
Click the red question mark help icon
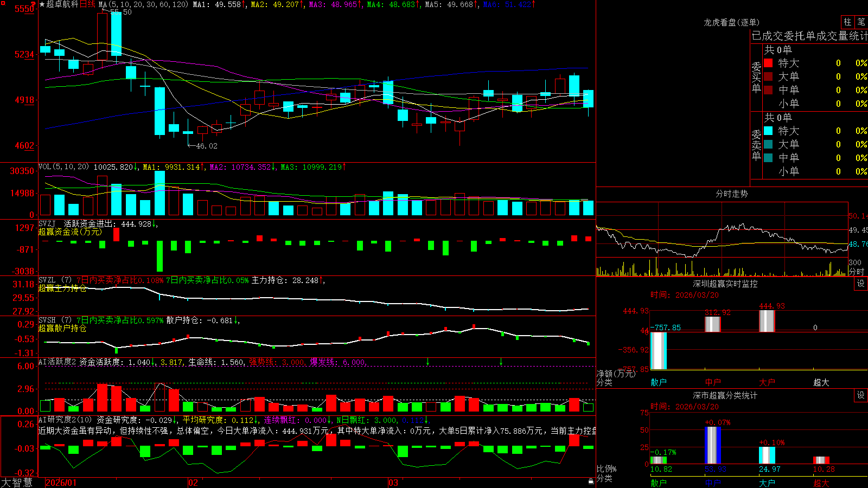tap(34, 4)
